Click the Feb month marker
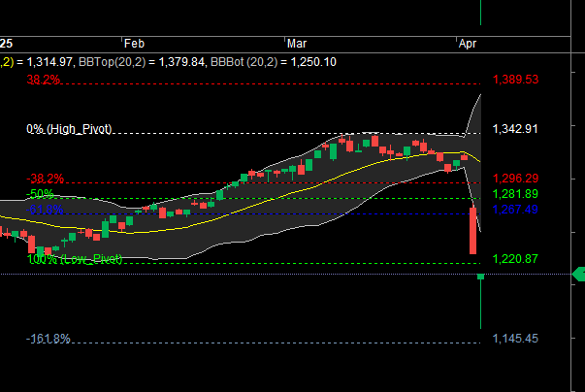 click(x=134, y=44)
